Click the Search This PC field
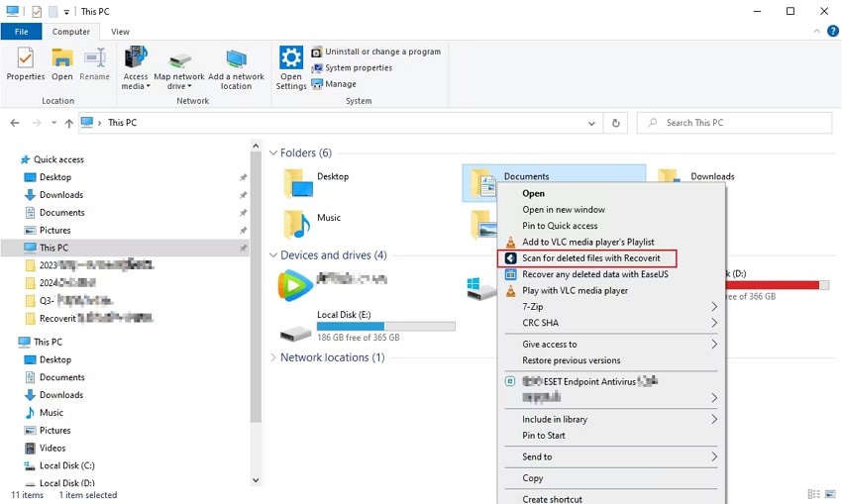The height and width of the screenshot is (504, 842). point(734,123)
